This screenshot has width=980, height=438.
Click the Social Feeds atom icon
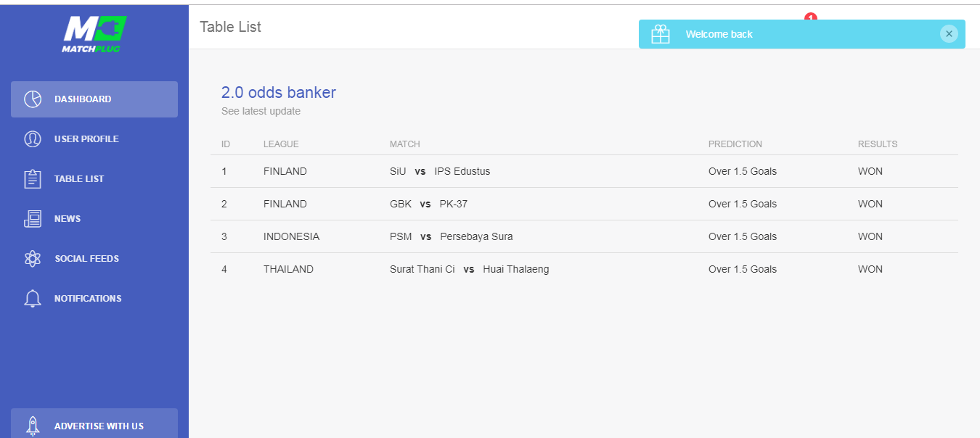tap(33, 259)
